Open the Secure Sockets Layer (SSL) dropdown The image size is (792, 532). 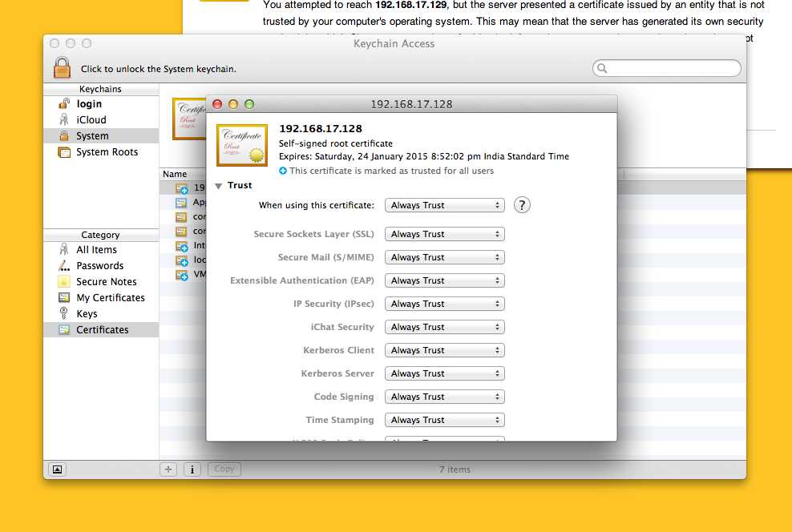point(444,234)
